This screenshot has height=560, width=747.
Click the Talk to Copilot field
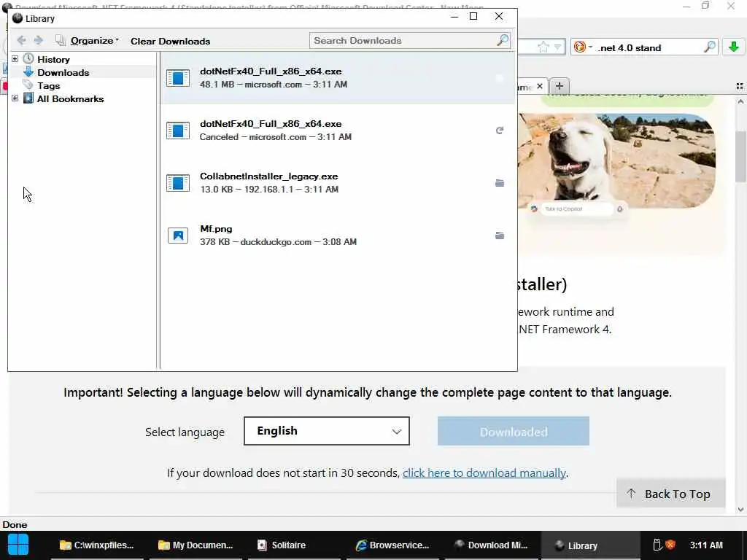pos(576,209)
